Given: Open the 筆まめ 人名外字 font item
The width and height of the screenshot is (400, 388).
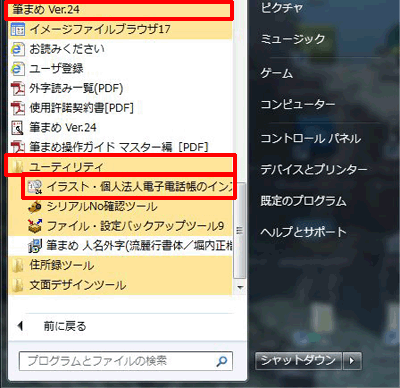Looking at the screenshot, I should (x=130, y=246).
